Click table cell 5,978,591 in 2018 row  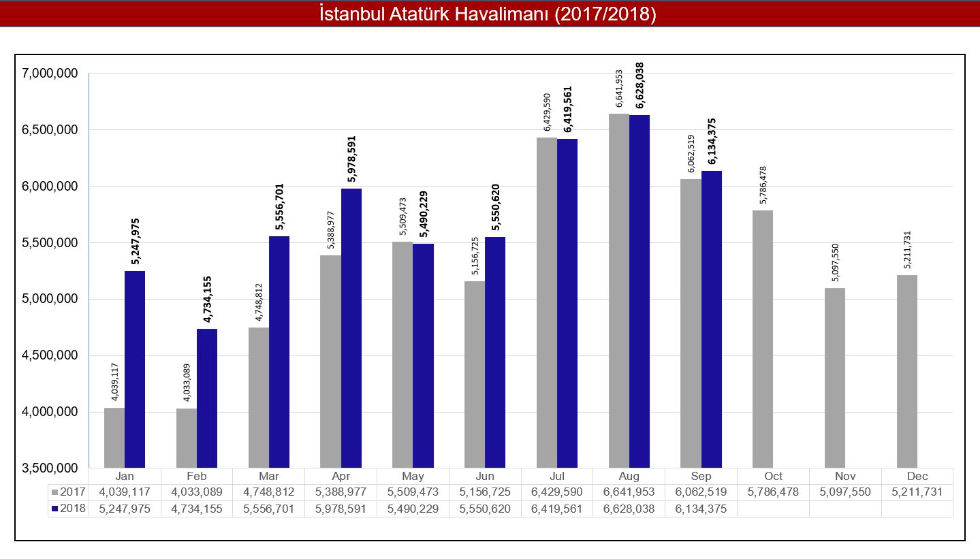click(x=341, y=509)
